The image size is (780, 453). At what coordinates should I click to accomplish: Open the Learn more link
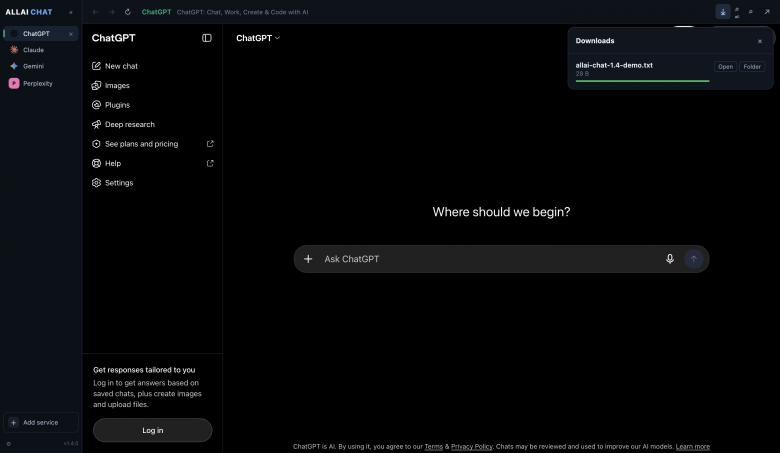[692, 447]
